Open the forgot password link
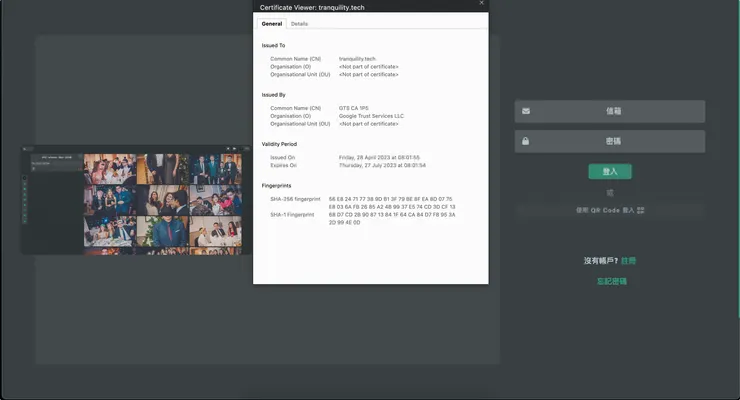 (612, 282)
